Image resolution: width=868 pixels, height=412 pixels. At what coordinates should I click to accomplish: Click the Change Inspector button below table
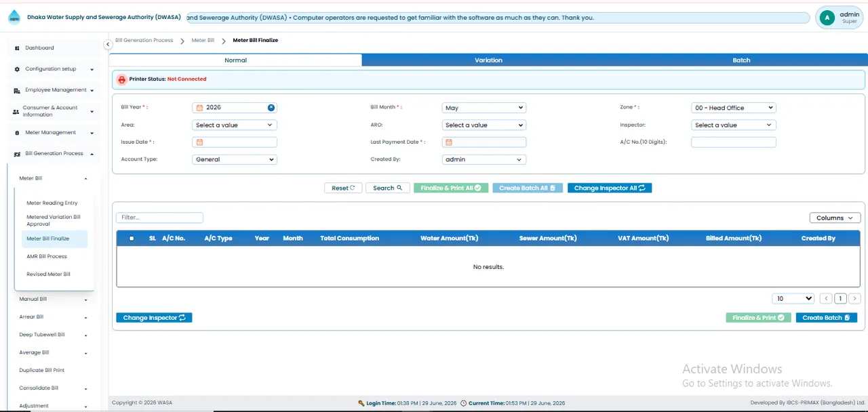(x=154, y=318)
